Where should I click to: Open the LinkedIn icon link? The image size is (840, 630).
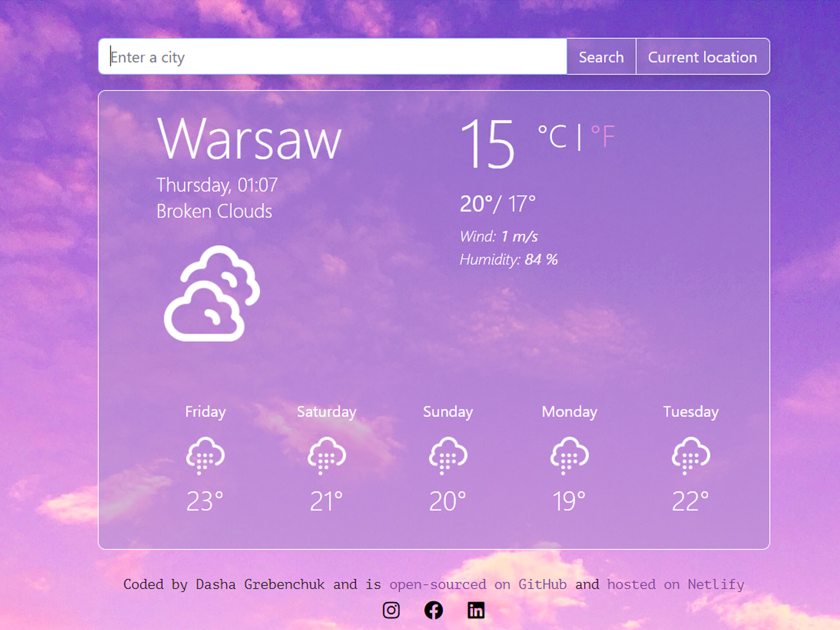pos(476,610)
